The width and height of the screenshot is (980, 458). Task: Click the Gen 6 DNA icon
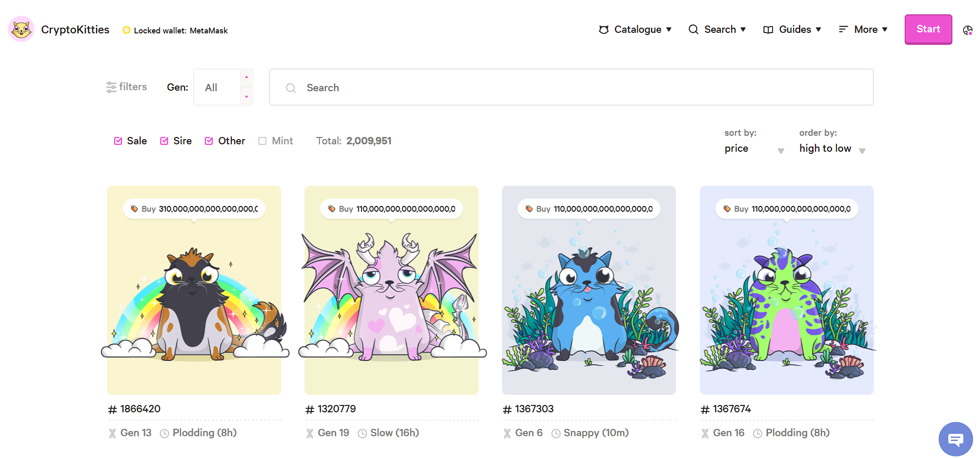tap(507, 434)
